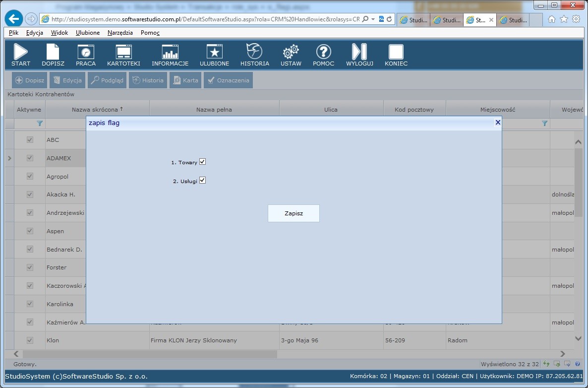Open KARTOTEKI in the top toolbar
The width and height of the screenshot is (588, 388).
coord(123,55)
